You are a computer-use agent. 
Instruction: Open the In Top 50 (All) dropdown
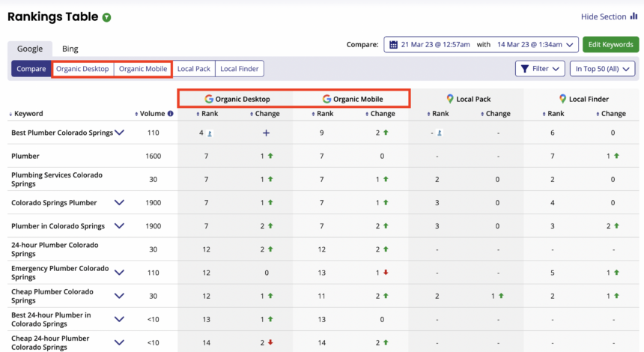point(602,69)
